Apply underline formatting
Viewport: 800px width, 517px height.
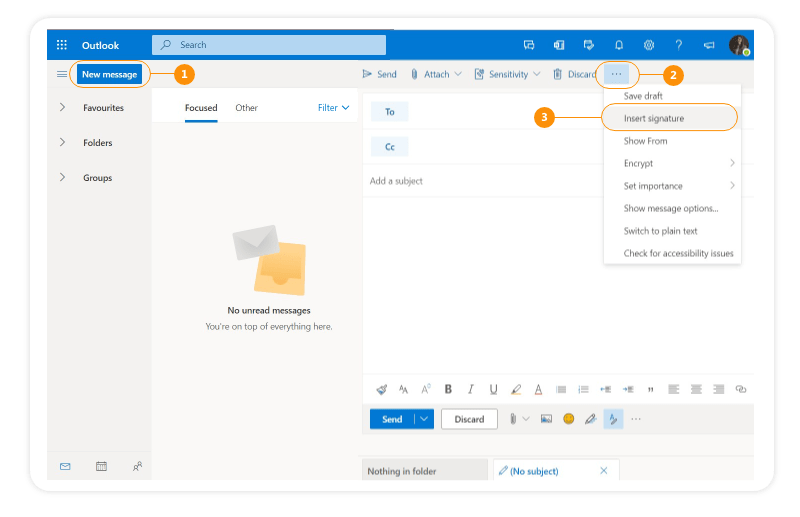493,389
